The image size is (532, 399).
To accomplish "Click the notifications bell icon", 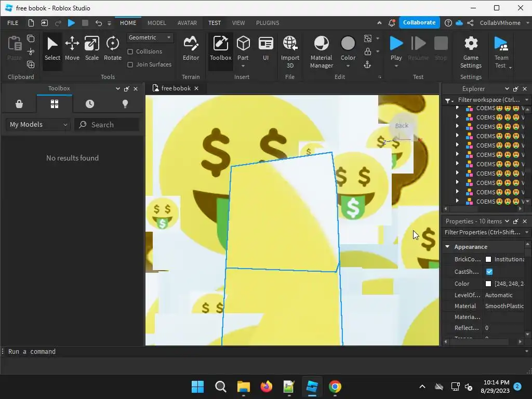I will [x=392, y=23].
